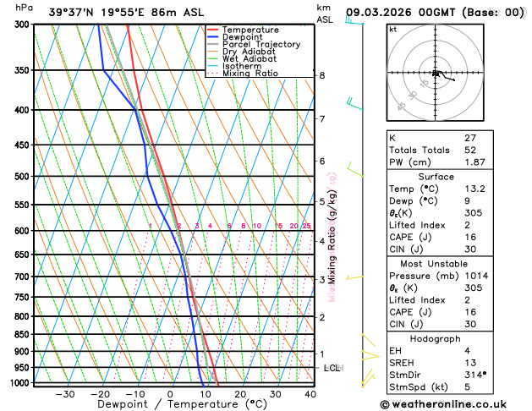Click the 'hPa' axis unit label
532x411 pixels.
24,8
